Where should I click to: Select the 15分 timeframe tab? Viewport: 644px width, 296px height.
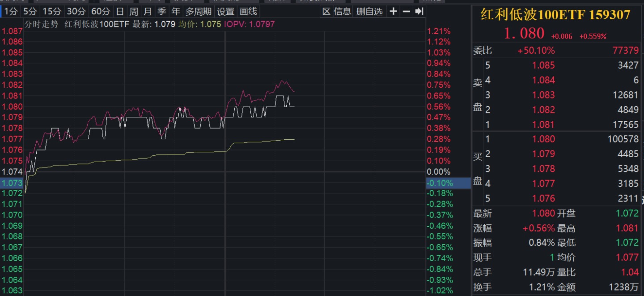point(51,12)
